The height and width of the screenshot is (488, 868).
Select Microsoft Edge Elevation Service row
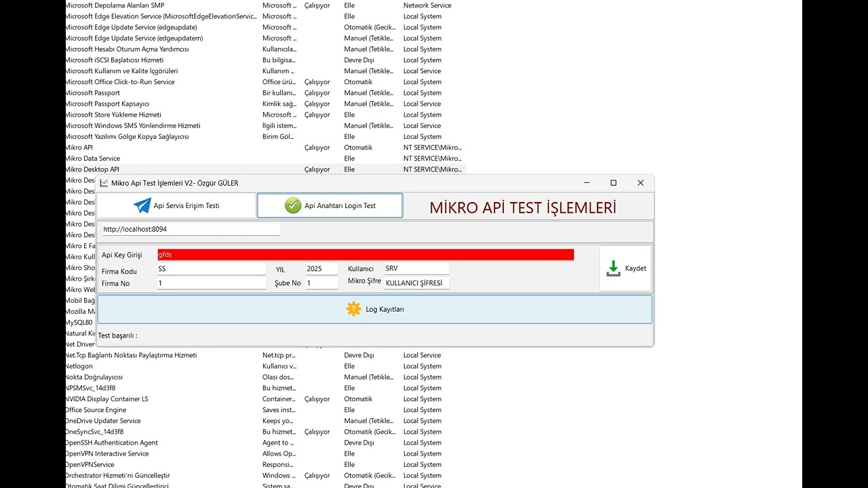(265, 16)
